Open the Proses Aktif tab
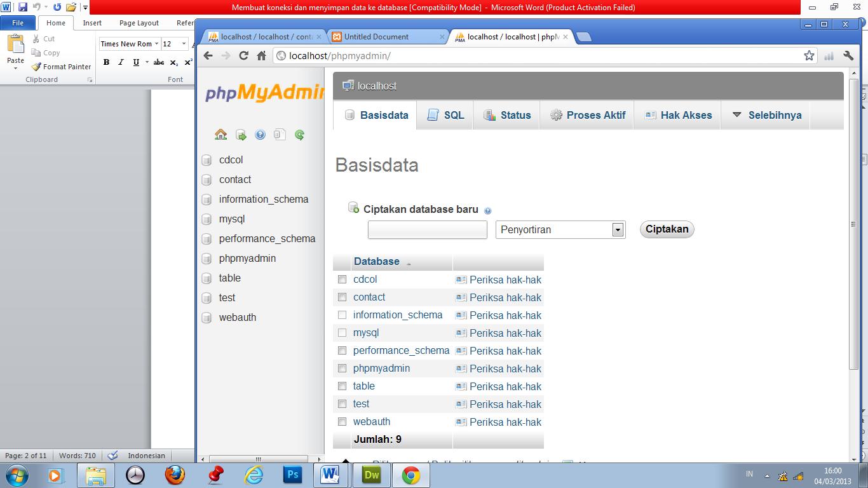 click(587, 115)
